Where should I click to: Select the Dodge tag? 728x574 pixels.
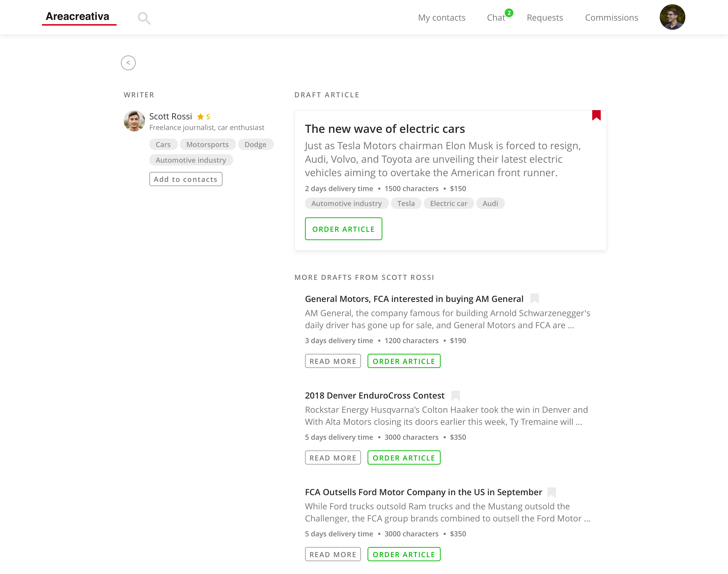[x=256, y=145]
